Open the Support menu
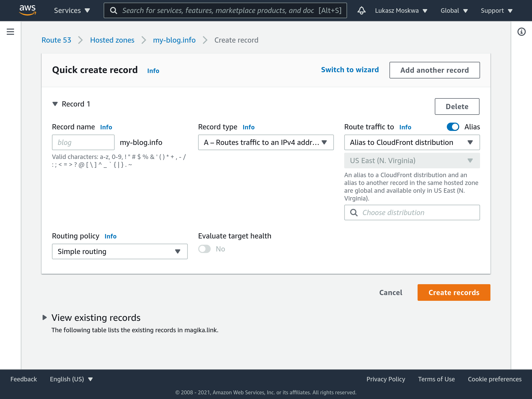Screen dimensions: 532x399 tap(496, 10)
